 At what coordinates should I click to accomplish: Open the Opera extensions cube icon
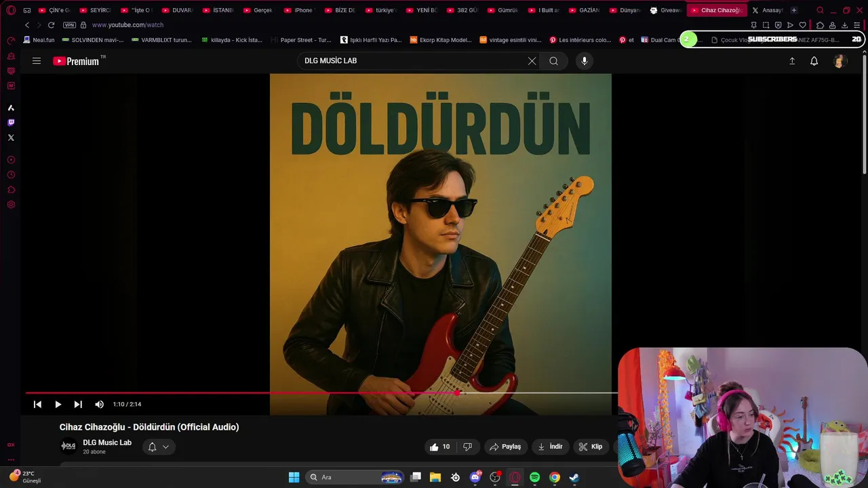tap(819, 25)
